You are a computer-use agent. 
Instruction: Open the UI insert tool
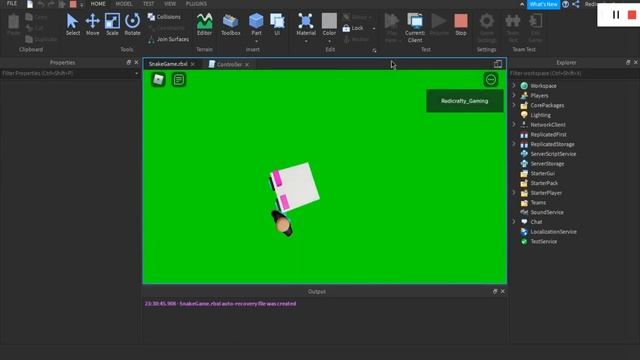pos(277,24)
